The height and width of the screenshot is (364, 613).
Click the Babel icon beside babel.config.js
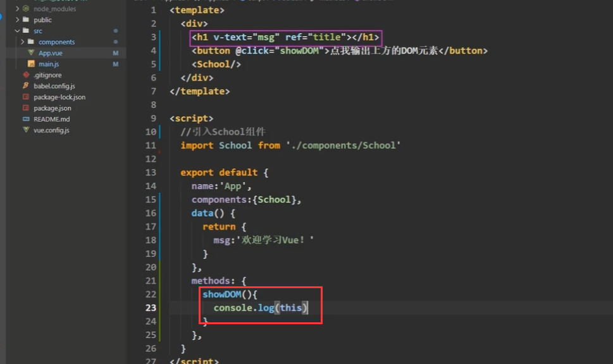(x=26, y=85)
